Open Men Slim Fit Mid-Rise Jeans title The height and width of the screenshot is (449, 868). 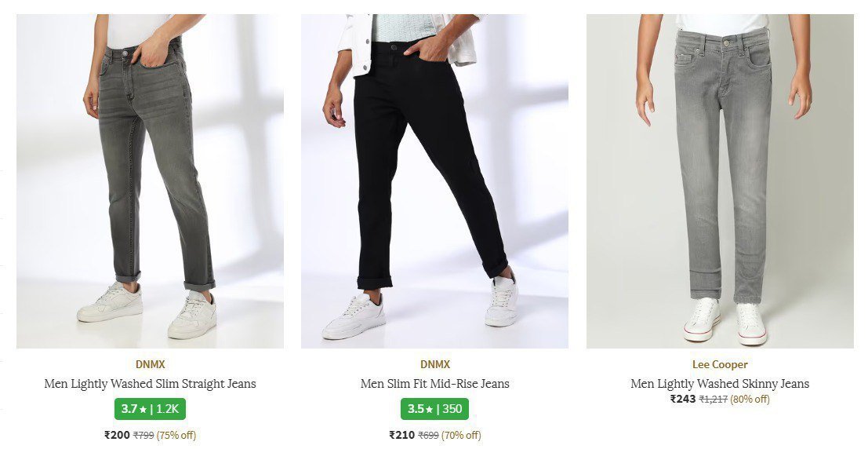(x=435, y=384)
